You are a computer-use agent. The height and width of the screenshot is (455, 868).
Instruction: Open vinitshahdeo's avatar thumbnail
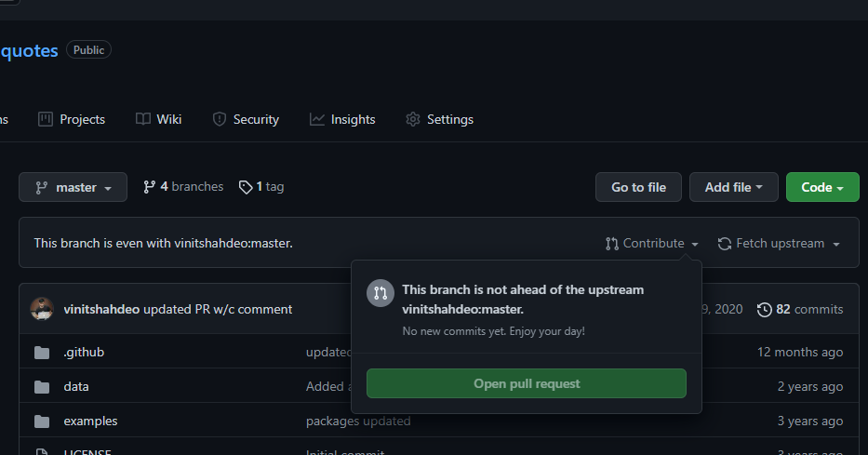pos(42,309)
